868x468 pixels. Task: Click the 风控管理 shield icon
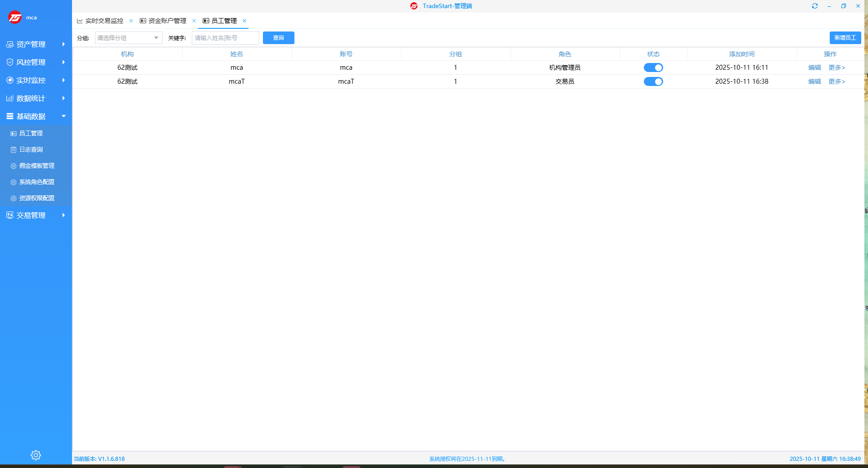[x=9, y=62]
